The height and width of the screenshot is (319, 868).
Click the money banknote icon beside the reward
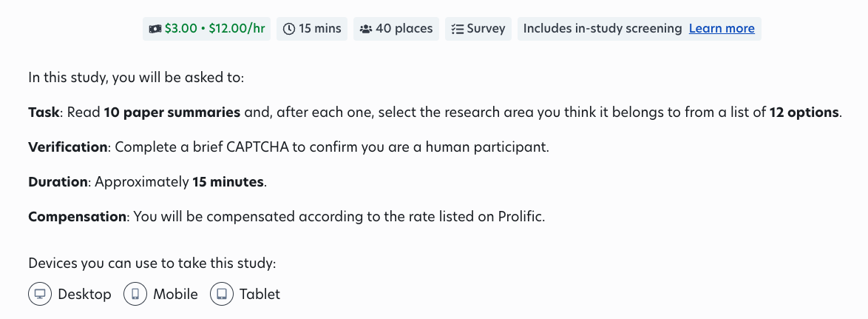point(155,29)
